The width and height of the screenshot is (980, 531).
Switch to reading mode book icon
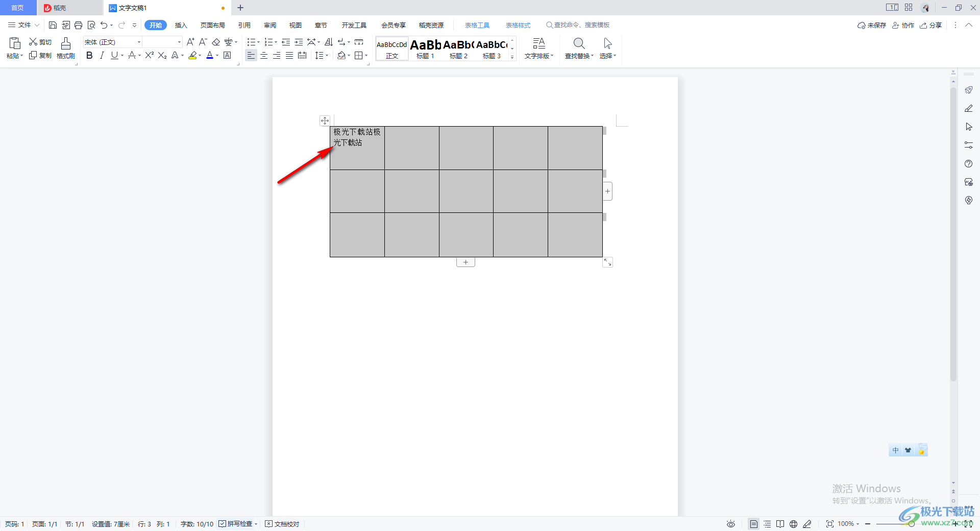click(x=780, y=524)
